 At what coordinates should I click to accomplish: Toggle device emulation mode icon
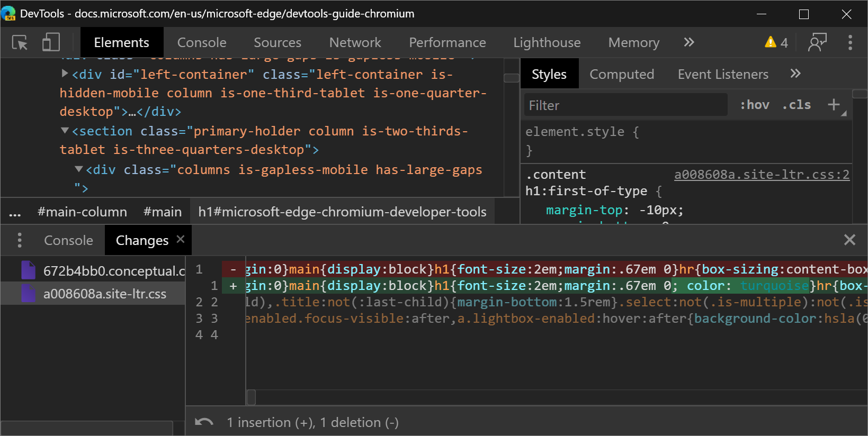(51, 42)
